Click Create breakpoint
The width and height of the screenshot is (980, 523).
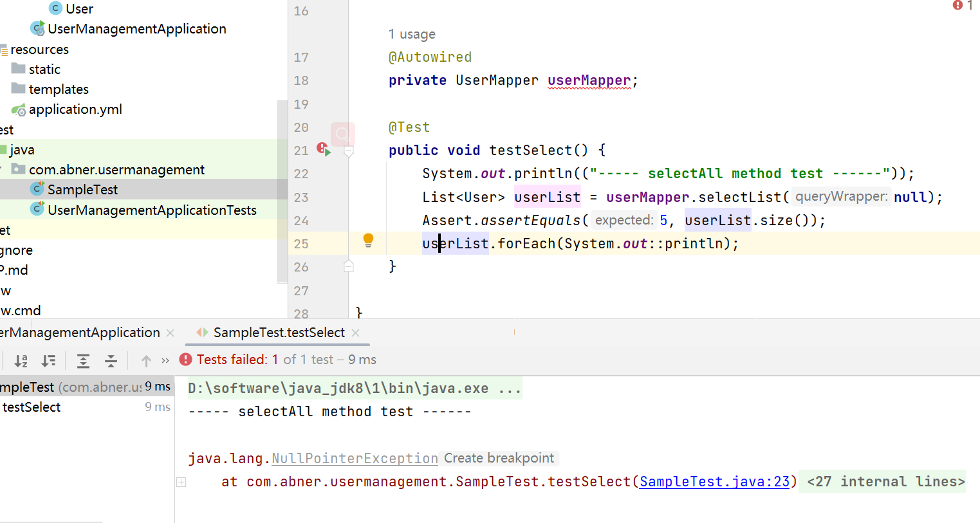pyautogui.click(x=499, y=458)
